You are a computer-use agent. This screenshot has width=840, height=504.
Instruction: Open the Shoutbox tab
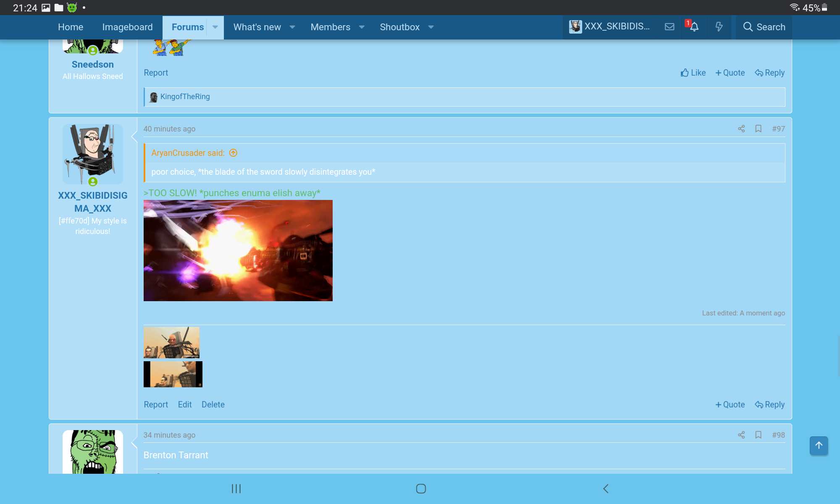(399, 27)
